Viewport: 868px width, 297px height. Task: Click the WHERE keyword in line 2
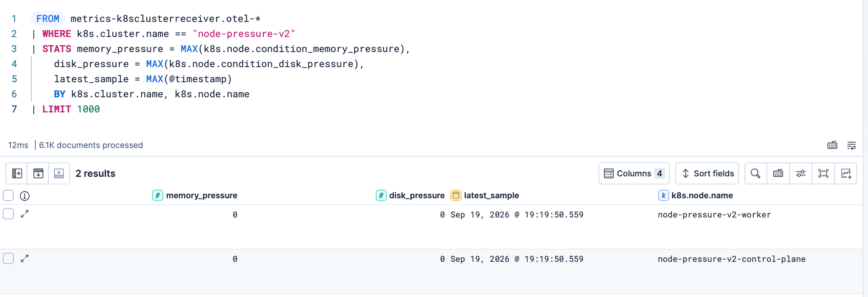[x=57, y=34]
